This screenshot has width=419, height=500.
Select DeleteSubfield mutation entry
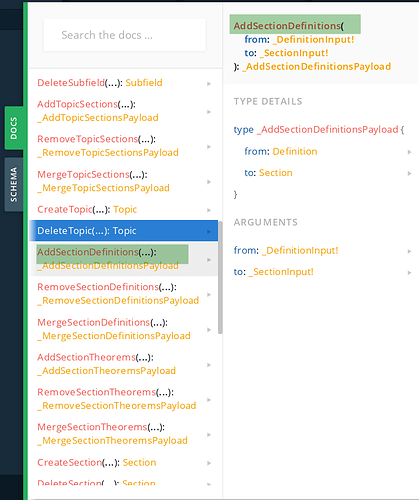pyautogui.click(x=71, y=83)
